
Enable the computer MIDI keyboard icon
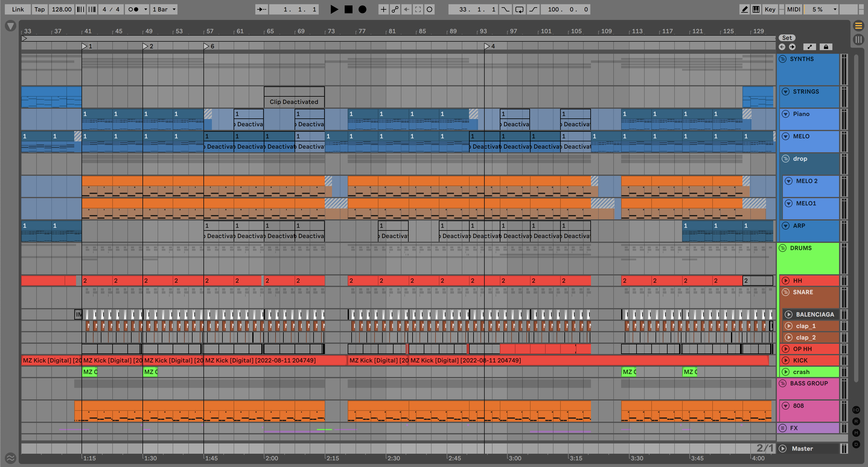pyautogui.click(x=756, y=9)
